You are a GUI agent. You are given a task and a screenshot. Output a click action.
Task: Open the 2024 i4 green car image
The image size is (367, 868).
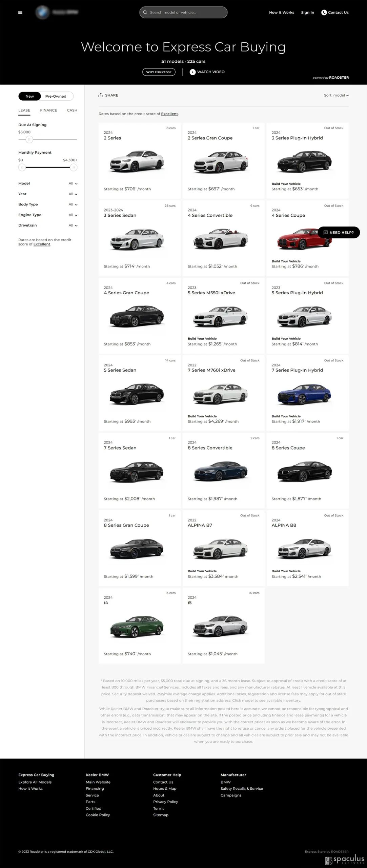(137, 626)
